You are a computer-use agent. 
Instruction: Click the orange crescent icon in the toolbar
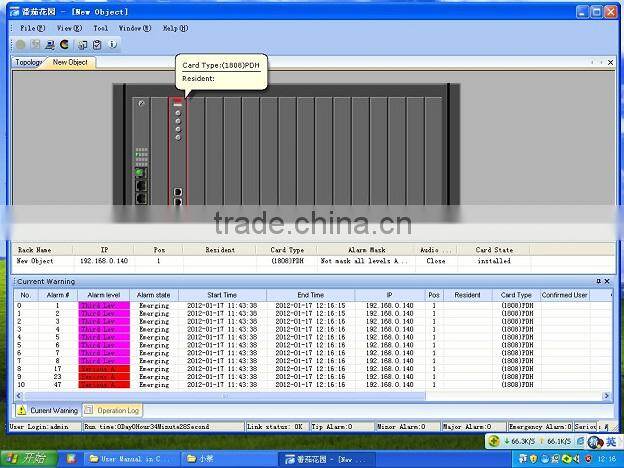[65, 44]
